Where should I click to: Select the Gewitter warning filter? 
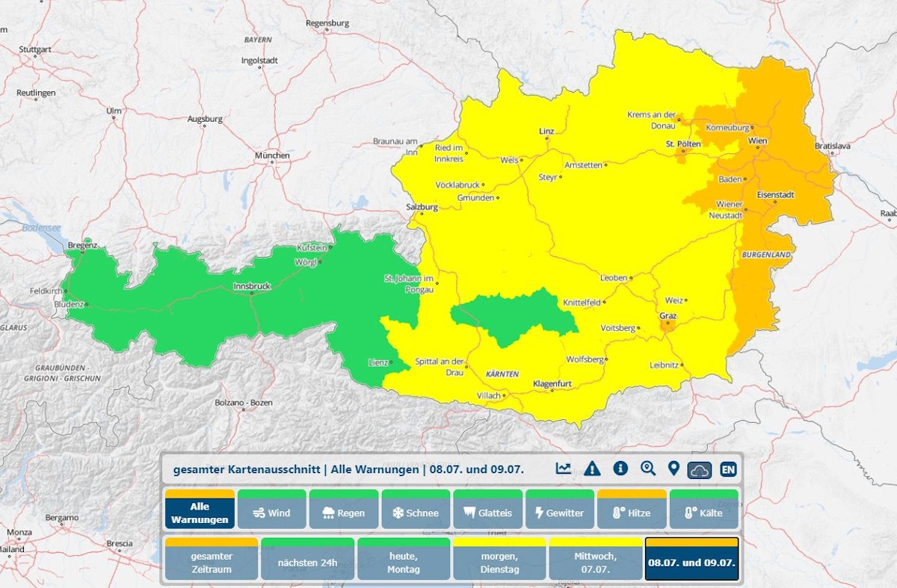point(560,510)
